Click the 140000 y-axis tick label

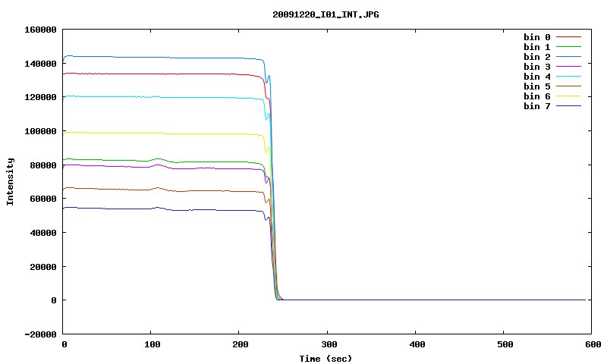pyautogui.click(x=40, y=64)
